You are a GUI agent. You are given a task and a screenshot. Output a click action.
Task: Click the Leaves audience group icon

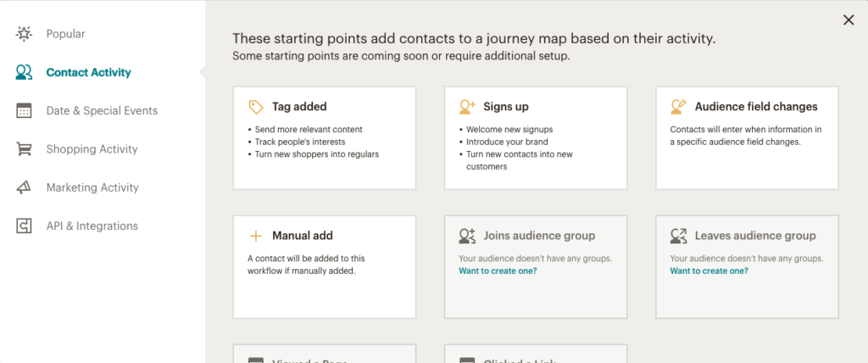pyautogui.click(x=679, y=236)
